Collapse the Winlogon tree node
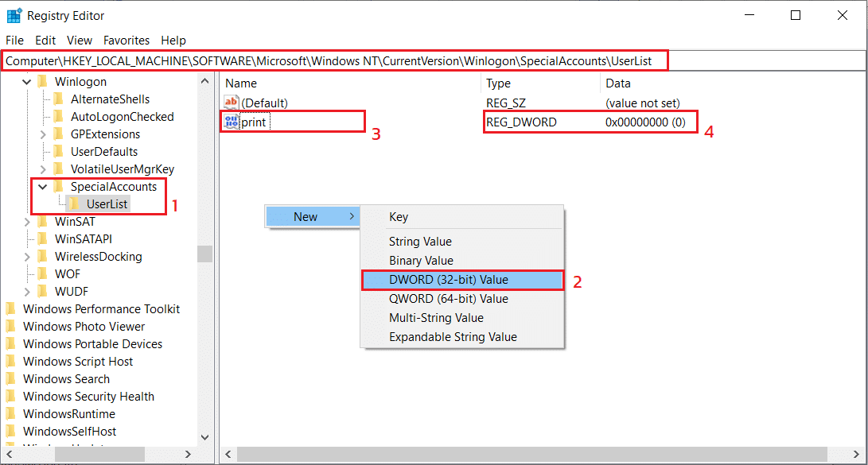Viewport: 868px width, 465px height. [x=27, y=82]
